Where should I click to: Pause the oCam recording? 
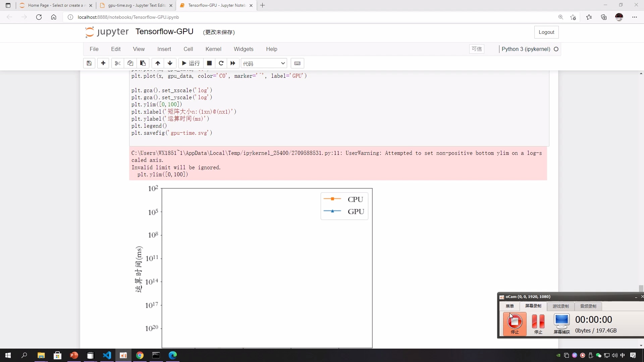[538, 323]
